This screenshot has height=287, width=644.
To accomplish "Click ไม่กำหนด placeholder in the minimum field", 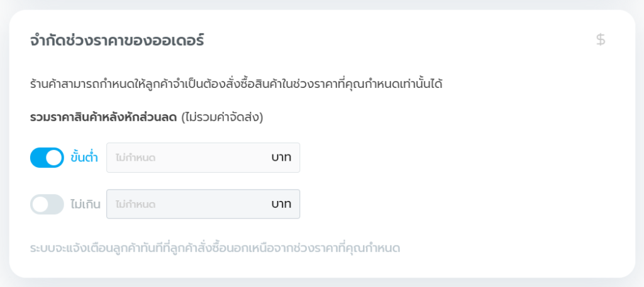I will [x=135, y=158].
